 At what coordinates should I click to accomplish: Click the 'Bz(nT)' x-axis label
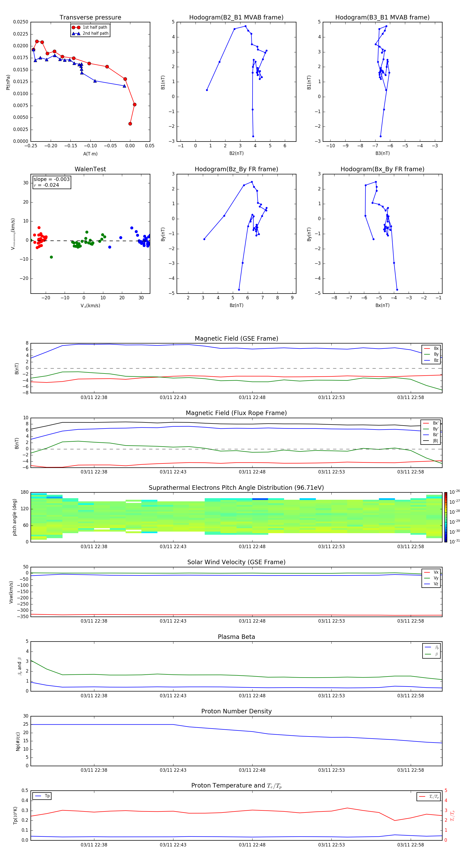pyautogui.click(x=236, y=305)
